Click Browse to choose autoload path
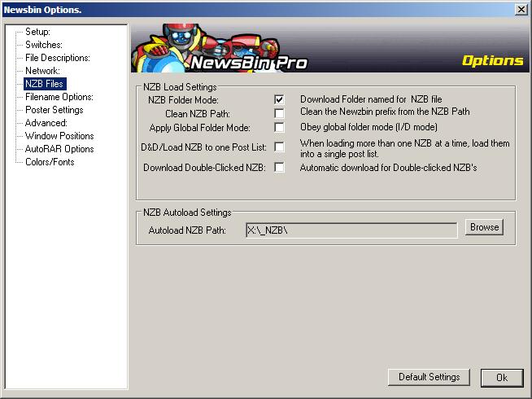Viewport: 532px width, 399px height. pos(484,228)
